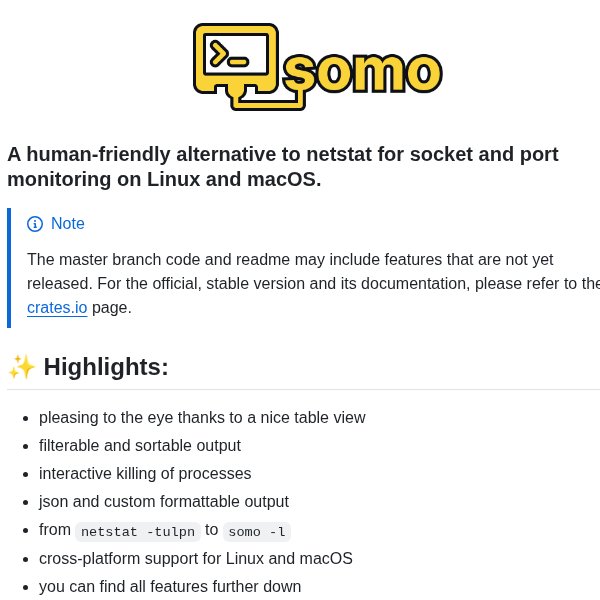Click the "pleasing to the eye" list item
Viewport: 600px width, 600px height.
202,418
